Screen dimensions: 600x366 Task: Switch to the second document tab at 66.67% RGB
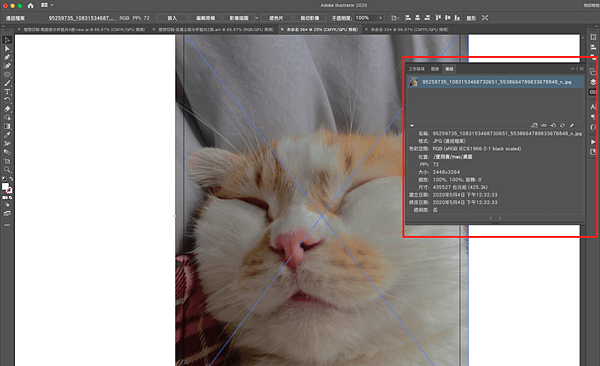click(216, 29)
